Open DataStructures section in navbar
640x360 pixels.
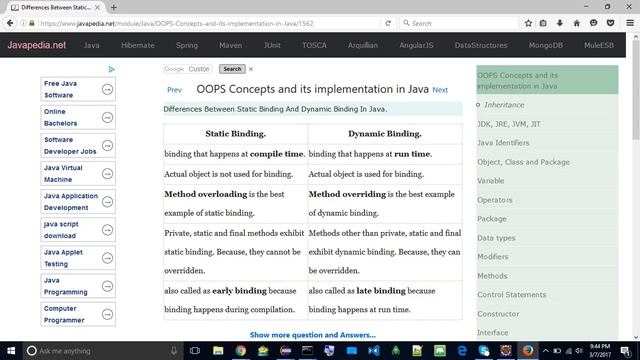[x=481, y=45]
